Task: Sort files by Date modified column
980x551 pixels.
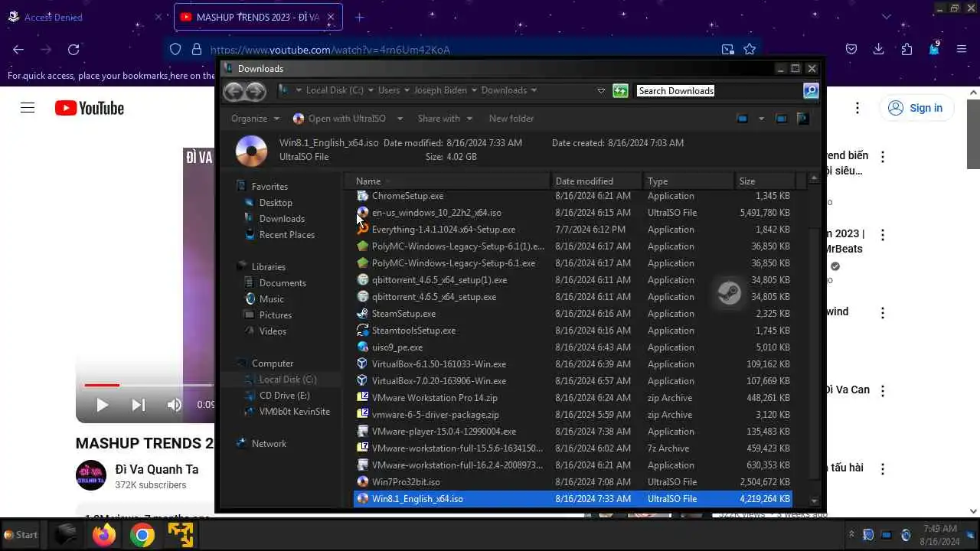Action: click(x=597, y=181)
